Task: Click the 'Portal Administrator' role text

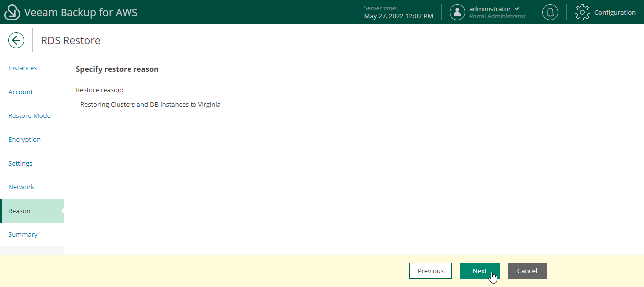Action: [x=497, y=16]
